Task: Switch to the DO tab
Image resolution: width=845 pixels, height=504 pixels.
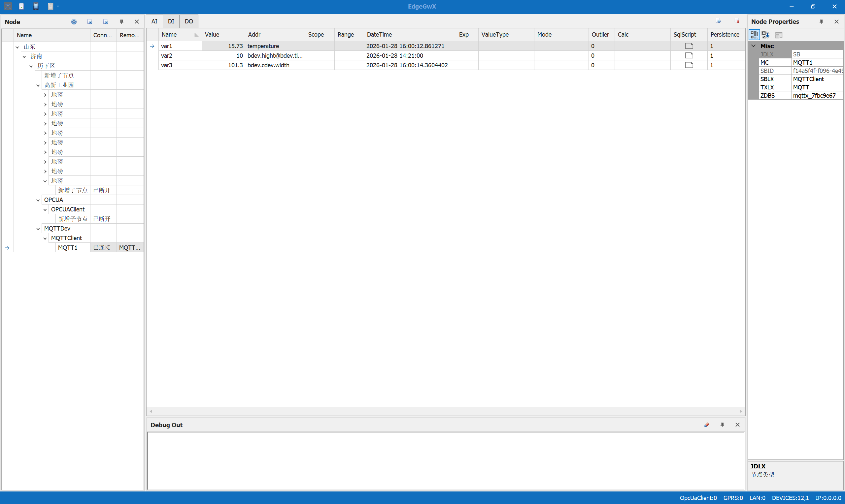Action: (x=188, y=21)
